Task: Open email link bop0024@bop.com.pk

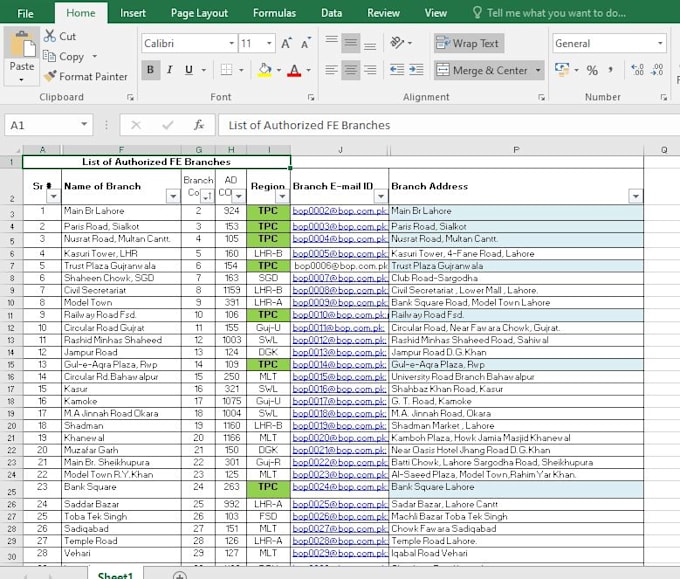Action: 340,487
